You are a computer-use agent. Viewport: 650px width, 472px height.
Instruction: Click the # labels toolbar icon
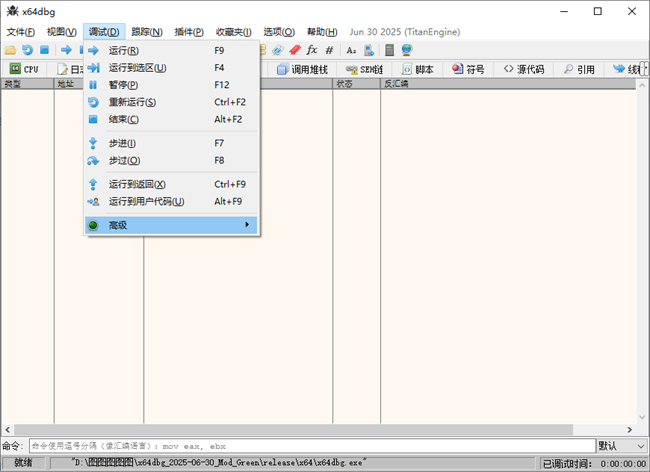coord(329,49)
